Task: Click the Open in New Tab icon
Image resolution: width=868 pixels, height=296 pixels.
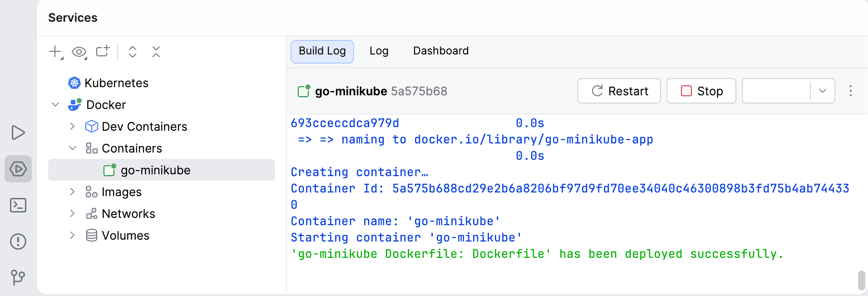Action: click(x=103, y=51)
